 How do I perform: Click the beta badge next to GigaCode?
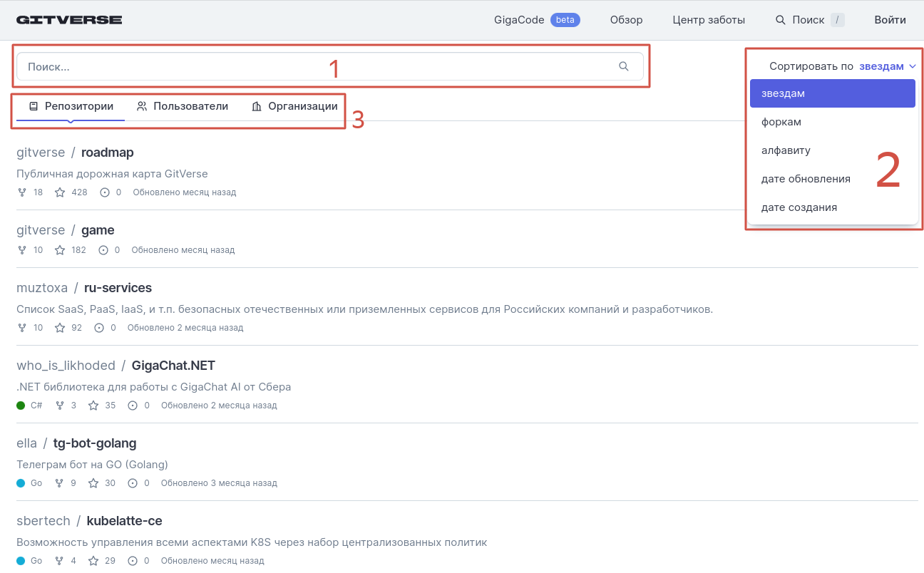565,20
